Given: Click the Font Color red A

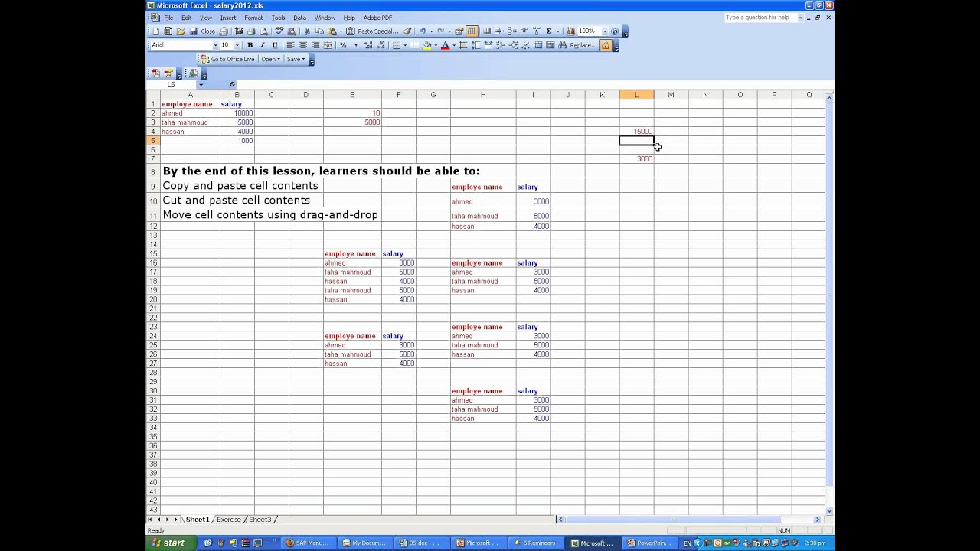Looking at the screenshot, I should click(445, 45).
